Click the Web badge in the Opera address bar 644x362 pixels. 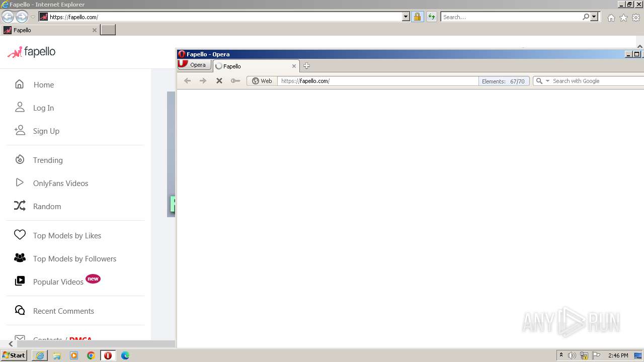point(262,81)
